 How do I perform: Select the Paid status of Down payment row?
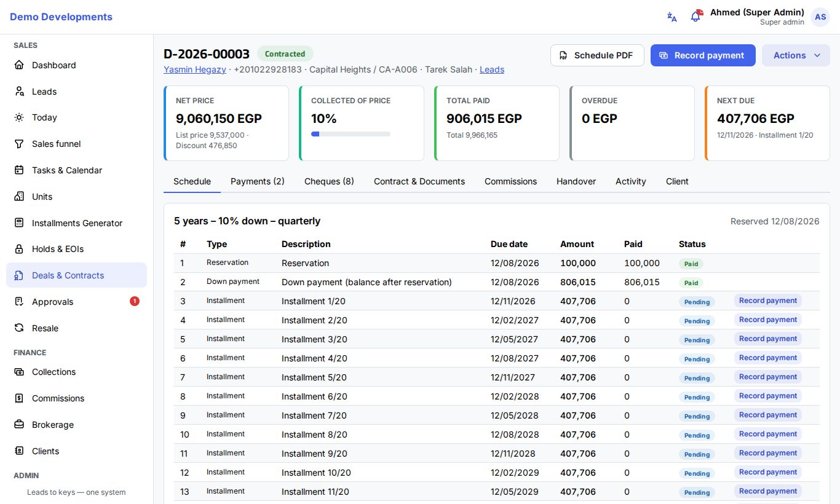[691, 283]
